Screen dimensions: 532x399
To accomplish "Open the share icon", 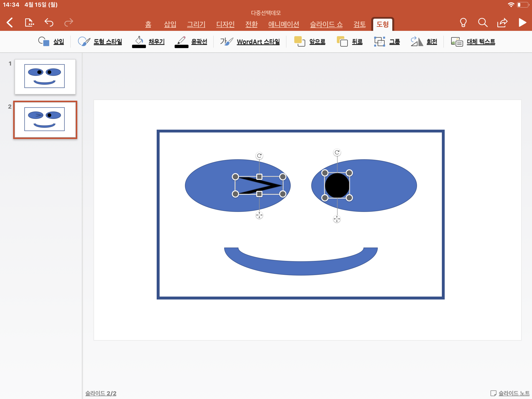I will pos(502,23).
